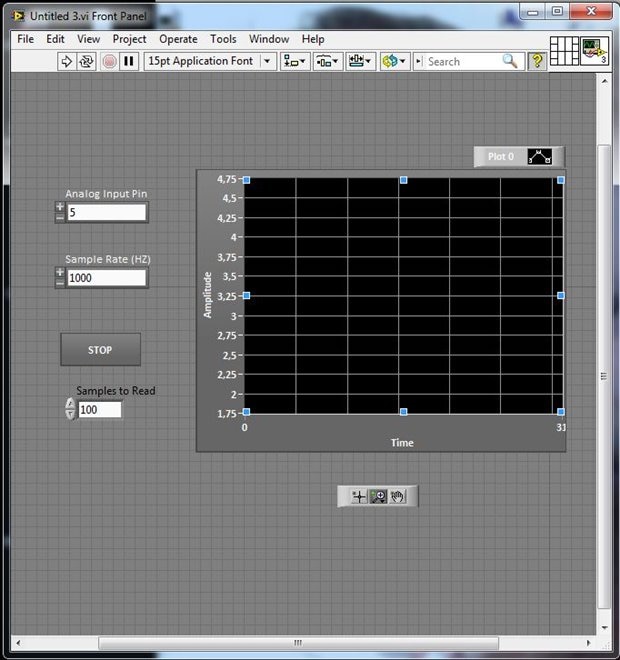
Task: Click the Analog Input Pin field
Action: [106, 212]
